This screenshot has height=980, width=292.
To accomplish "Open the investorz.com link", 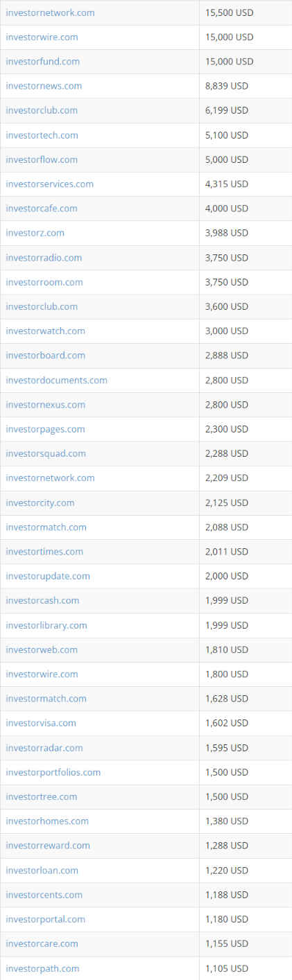I will (35, 233).
